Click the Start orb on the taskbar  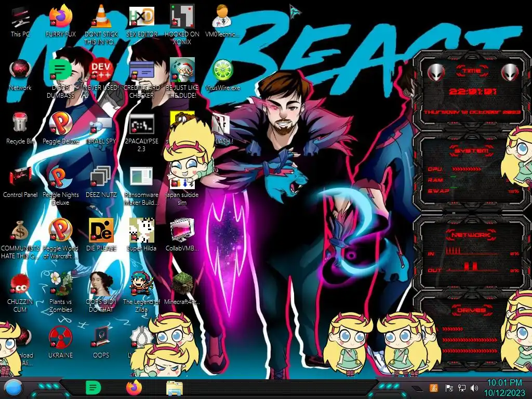[x=13, y=388]
